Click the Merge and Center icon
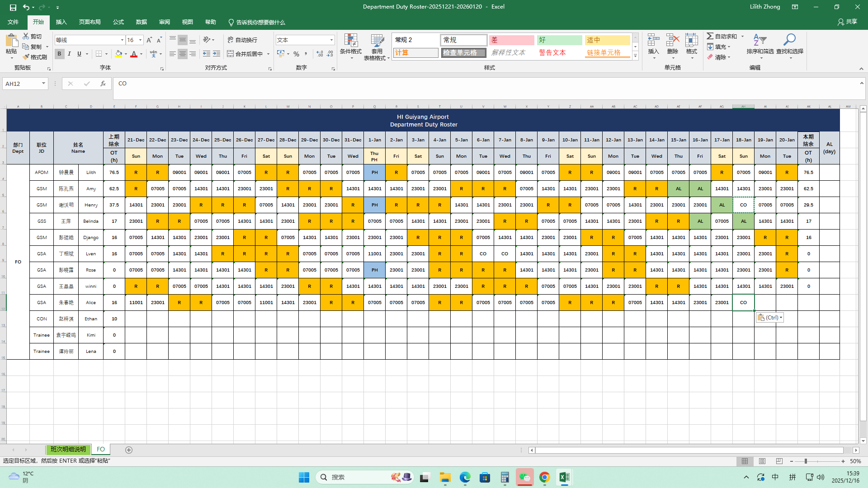Screen dimensions: 868x488 coord(230,54)
